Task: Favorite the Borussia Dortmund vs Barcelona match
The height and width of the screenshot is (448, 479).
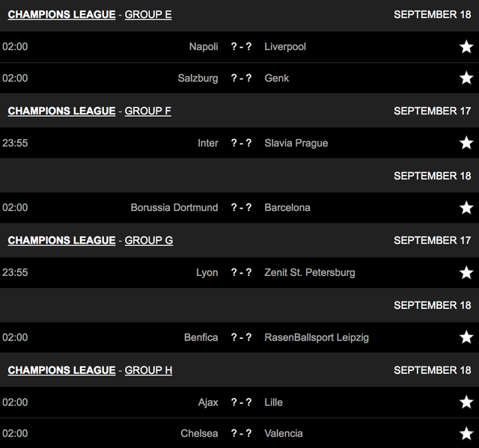Action: [x=466, y=207]
